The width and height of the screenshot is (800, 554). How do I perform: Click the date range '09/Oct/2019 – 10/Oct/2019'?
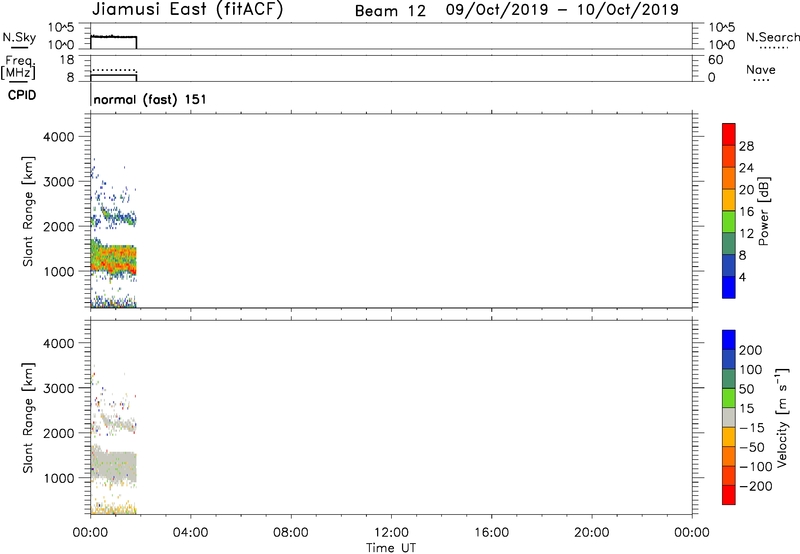pyautogui.click(x=562, y=10)
